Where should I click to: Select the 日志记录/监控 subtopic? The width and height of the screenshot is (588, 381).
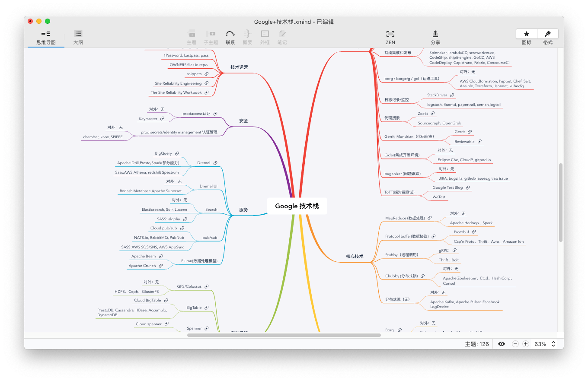point(396,100)
